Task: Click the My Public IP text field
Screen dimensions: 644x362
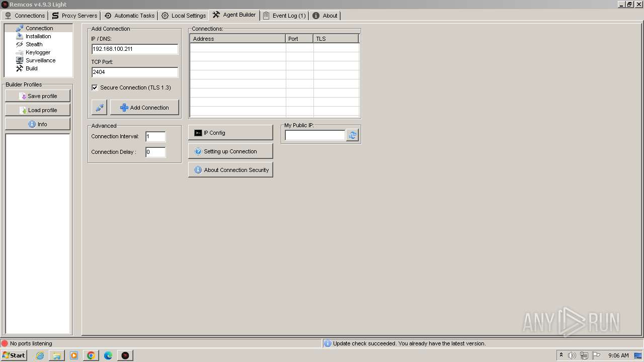Action: [315, 135]
